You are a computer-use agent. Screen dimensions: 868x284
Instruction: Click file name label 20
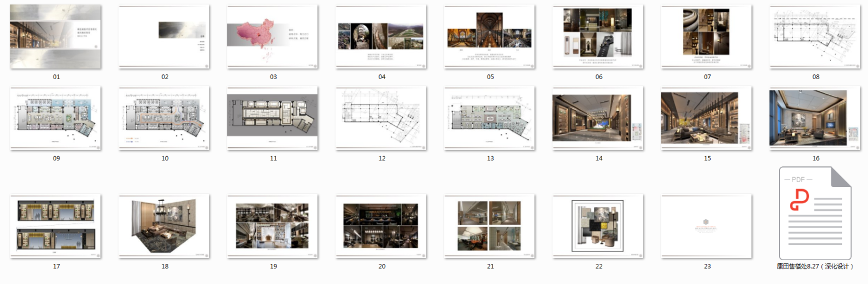[382, 266]
